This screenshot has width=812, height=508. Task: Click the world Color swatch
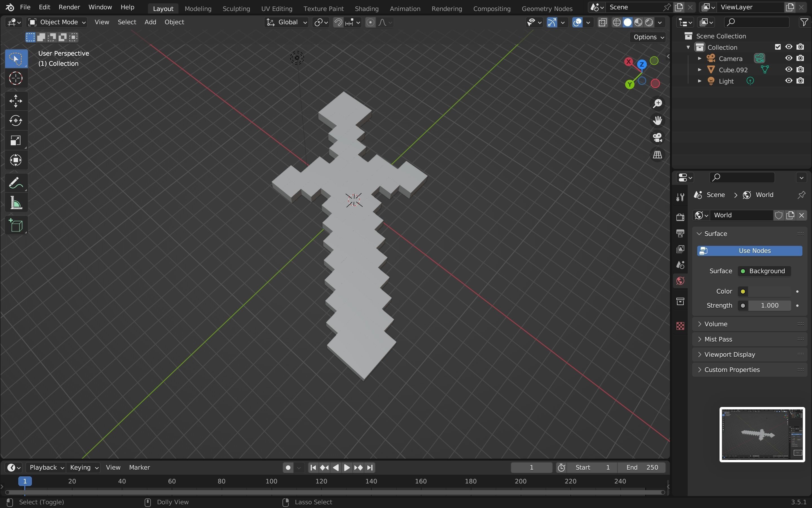(769, 292)
